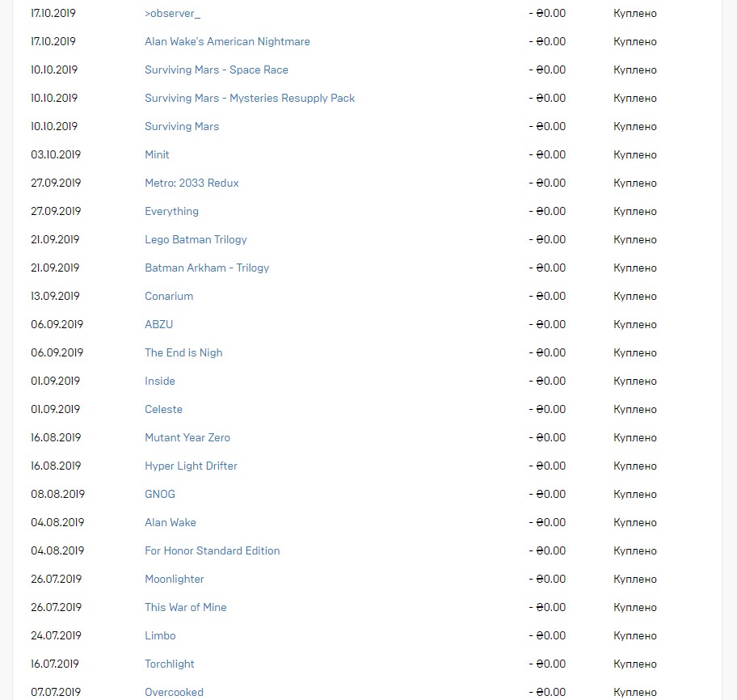The width and height of the screenshot is (737, 700).
Task: Click Surviving Mars - Space Race link
Action: (217, 70)
